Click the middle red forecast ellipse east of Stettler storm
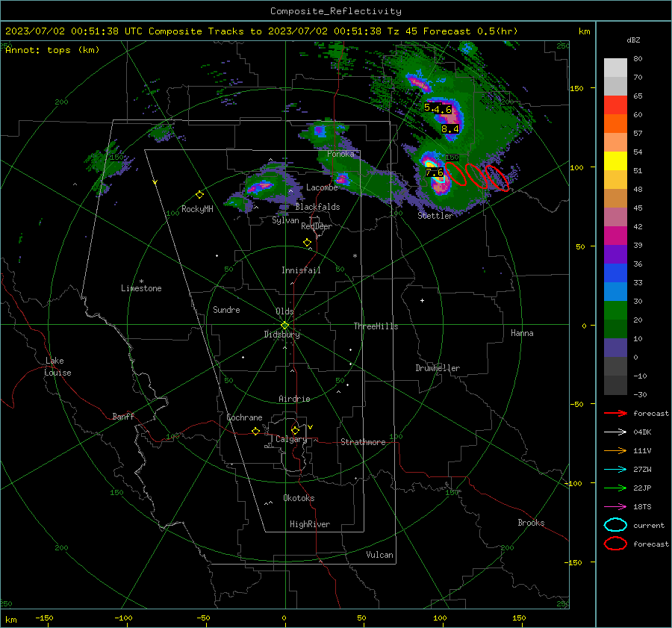Image resolution: width=672 pixels, height=628 pixels. point(476,176)
